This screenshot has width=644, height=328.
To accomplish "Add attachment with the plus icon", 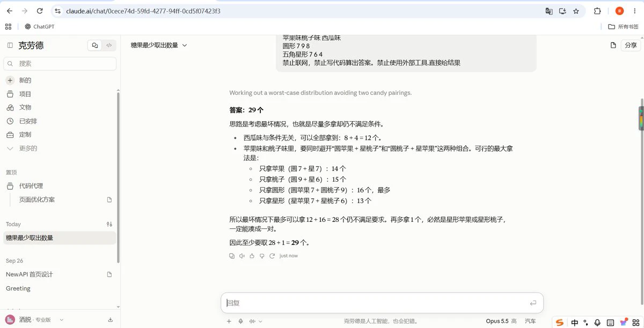I will point(229,321).
